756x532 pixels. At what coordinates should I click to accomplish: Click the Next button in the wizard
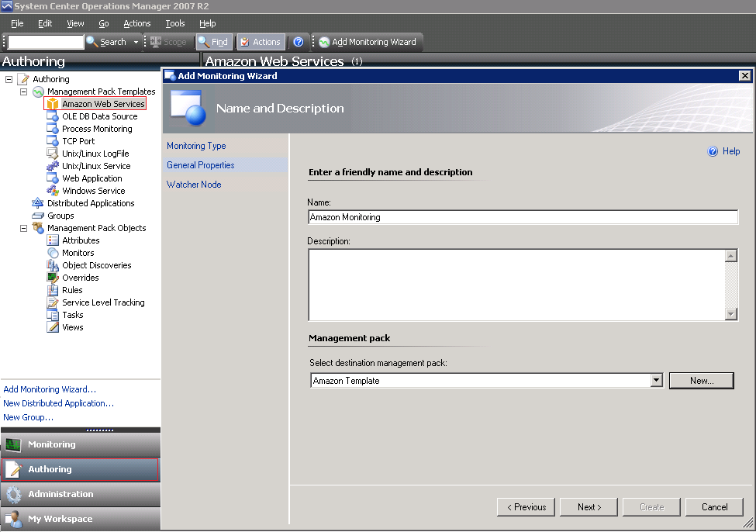pyautogui.click(x=589, y=507)
